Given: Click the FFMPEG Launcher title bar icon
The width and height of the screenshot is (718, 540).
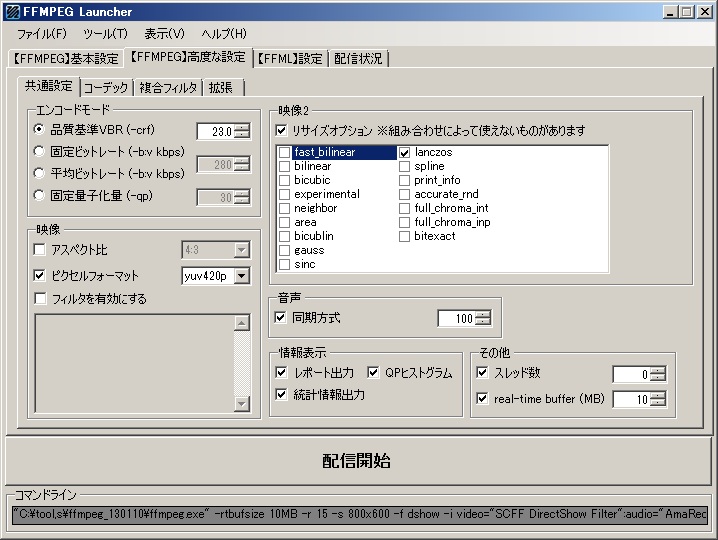Looking at the screenshot, I should (13, 11).
